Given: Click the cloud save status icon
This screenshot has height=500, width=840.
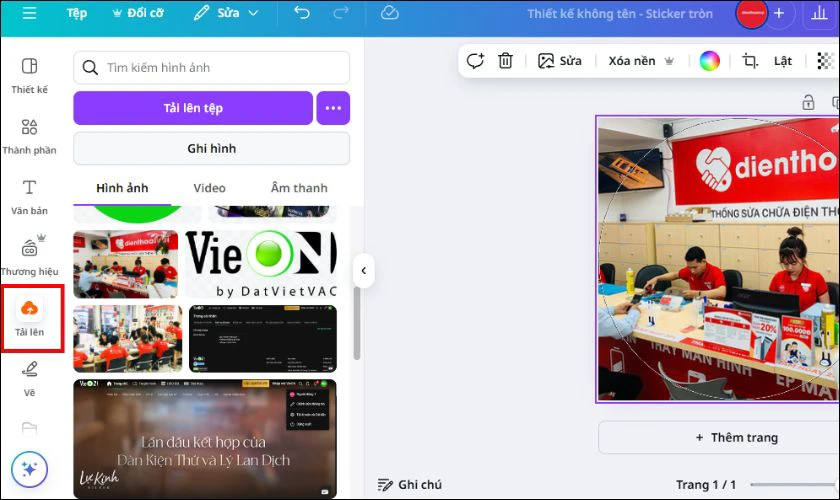Looking at the screenshot, I should (390, 13).
